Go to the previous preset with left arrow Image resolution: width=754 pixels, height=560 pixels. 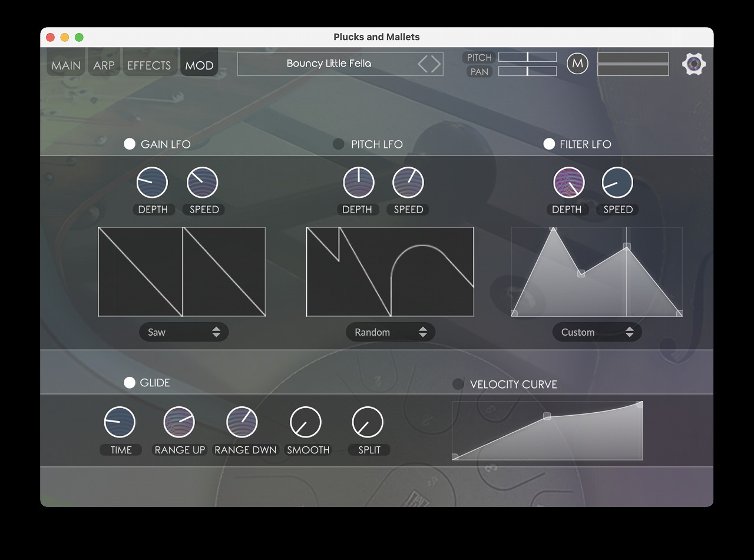coord(423,64)
